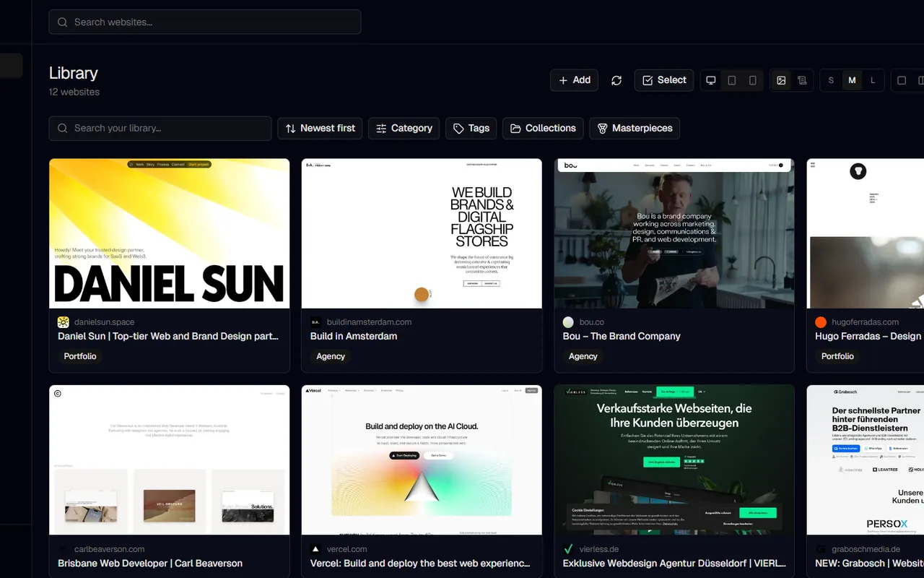Image resolution: width=924 pixels, height=578 pixels.
Task: Refresh the library with the sync icon
Action: coord(616,80)
